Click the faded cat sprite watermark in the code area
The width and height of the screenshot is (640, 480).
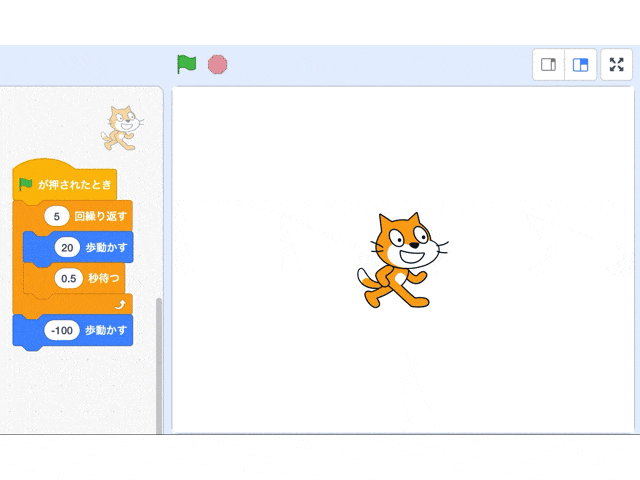[122, 128]
